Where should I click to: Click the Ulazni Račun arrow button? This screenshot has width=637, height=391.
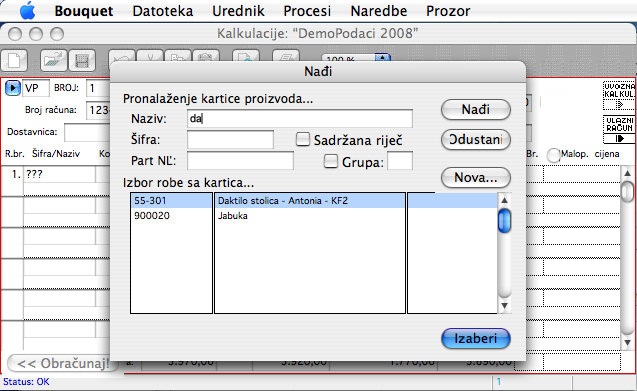point(619,139)
